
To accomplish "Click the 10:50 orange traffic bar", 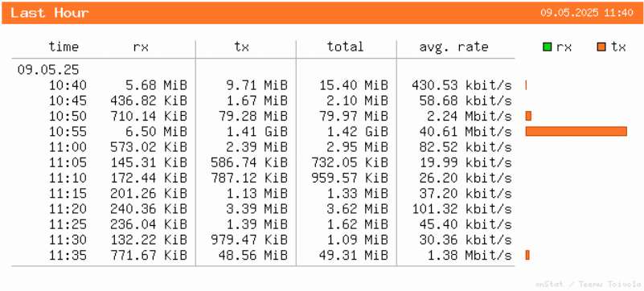I will [528, 116].
